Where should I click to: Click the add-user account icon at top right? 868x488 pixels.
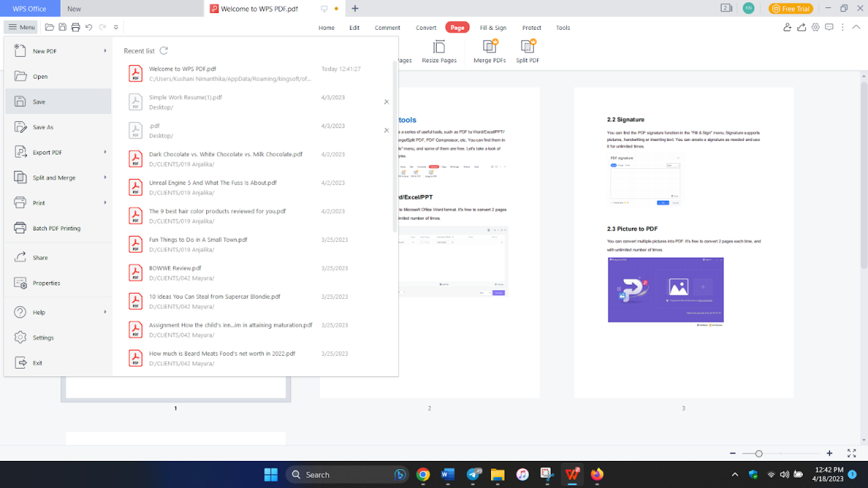tap(787, 26)
